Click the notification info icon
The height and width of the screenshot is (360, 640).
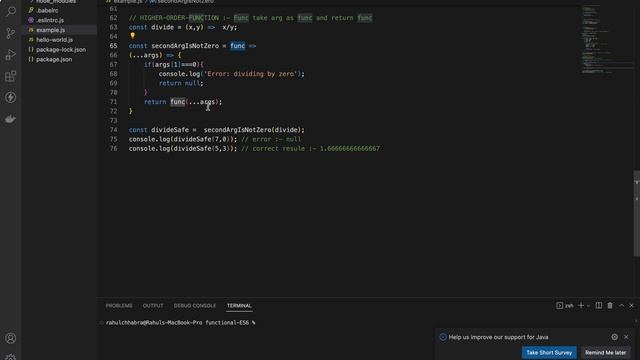[443, 337]
